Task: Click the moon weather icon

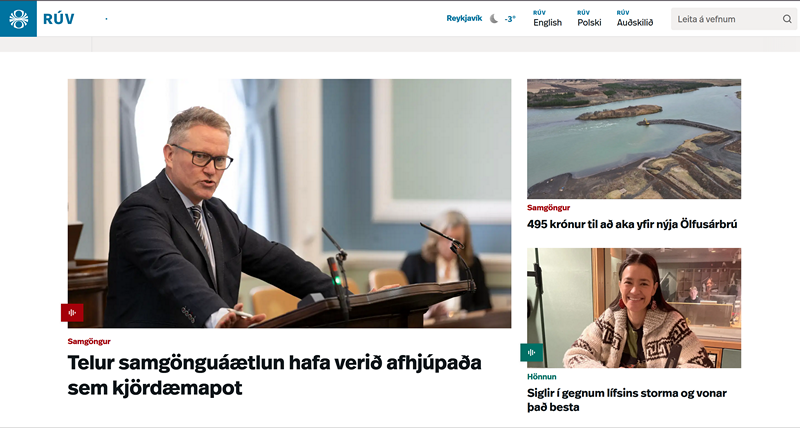Action: point(494,19)
